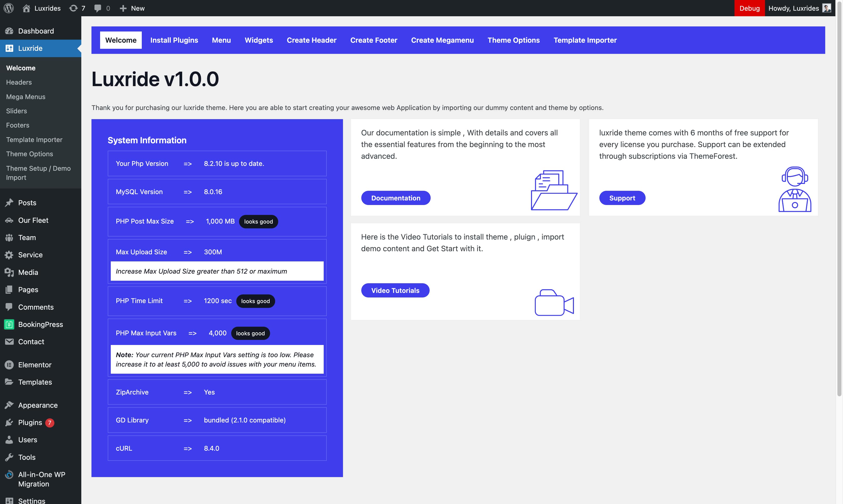Image resolution: width=843 pixels, height=504 pixels.
Task: Open Theme Options in the sidebar submenu
Action: point(29,154)
